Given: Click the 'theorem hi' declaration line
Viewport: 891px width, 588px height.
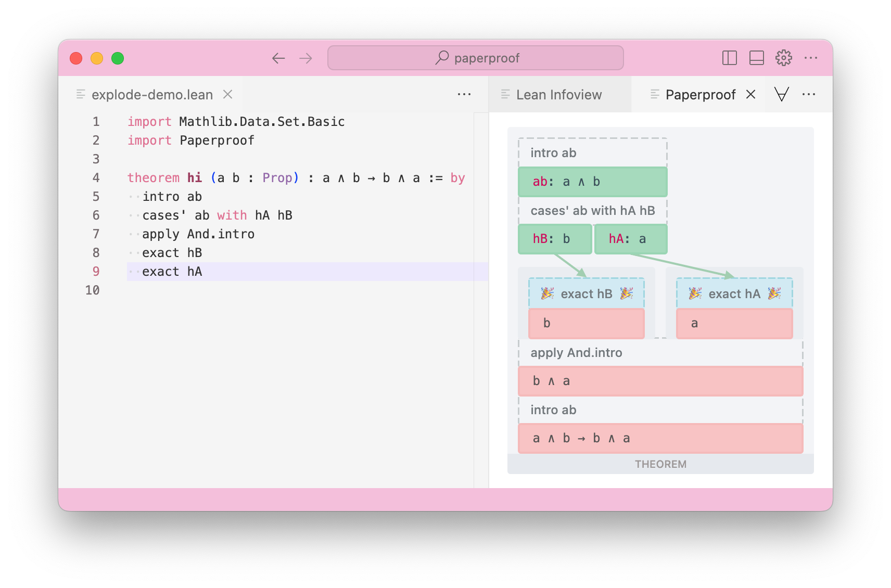Looking at the screenshot, I should coord(296,178).
